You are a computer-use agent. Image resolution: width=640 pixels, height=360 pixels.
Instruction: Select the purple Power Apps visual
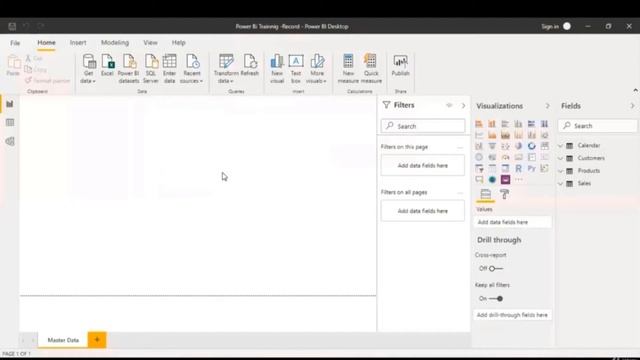click(x=505, y=180)
